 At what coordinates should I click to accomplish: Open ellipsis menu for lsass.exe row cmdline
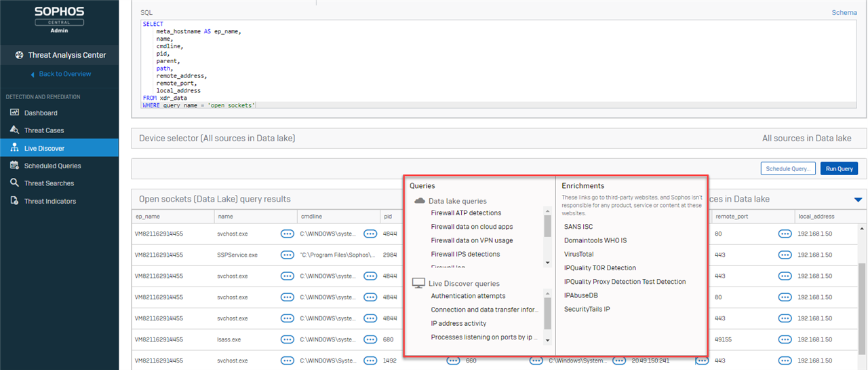pyautogui.click(x=370, y=339)
